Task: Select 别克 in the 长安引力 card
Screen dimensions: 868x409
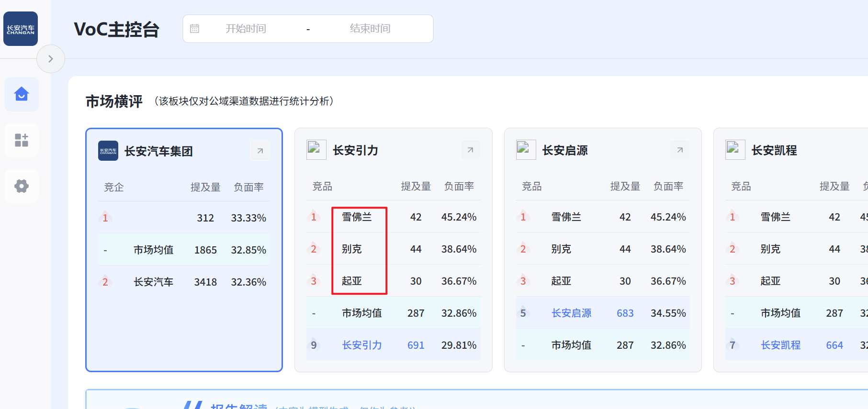Action: point(352,249)
